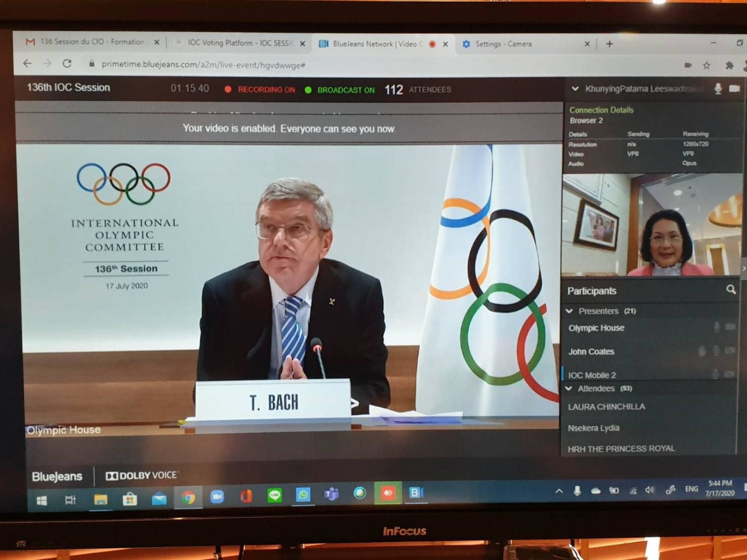Click the padlock site info icon
This screenshot has height=560, width=747.
click(x=92, y=64)
